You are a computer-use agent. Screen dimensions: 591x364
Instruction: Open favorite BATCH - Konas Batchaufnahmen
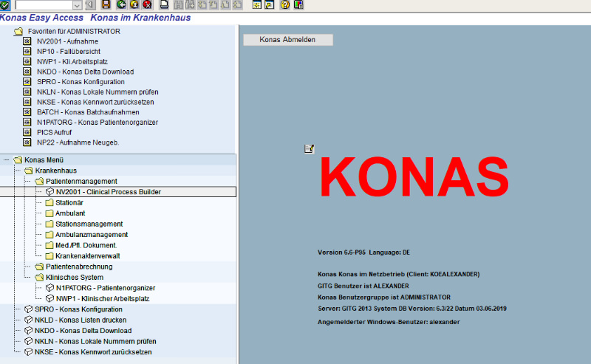pyautogui.click(x=88, y=112)
